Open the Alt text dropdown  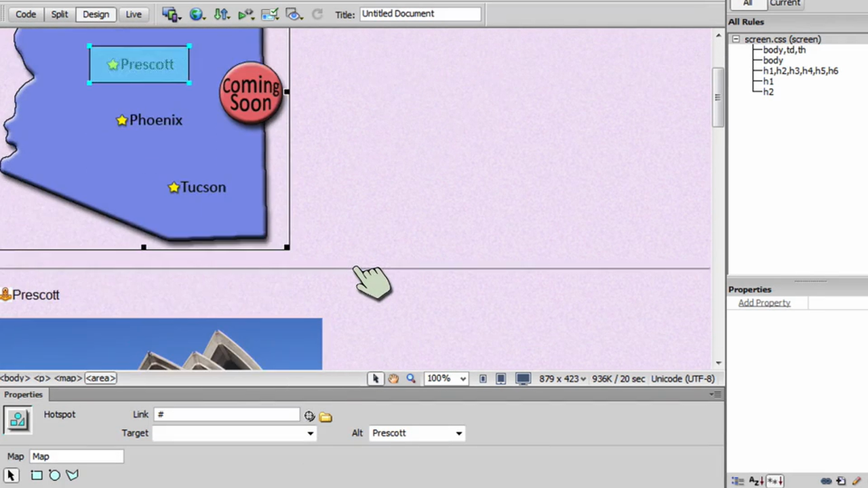[458, 433]
